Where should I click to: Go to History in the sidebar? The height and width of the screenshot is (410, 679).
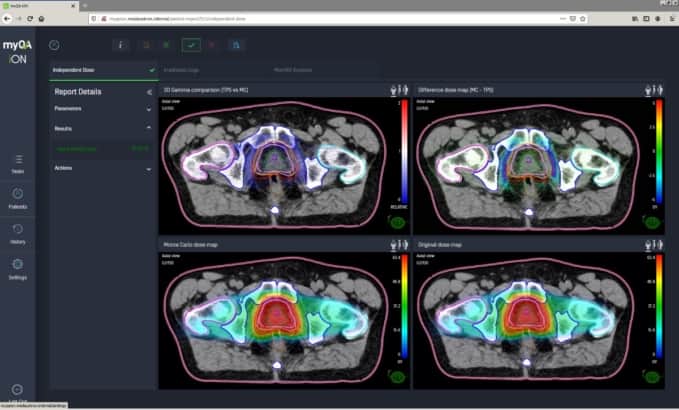18,233
